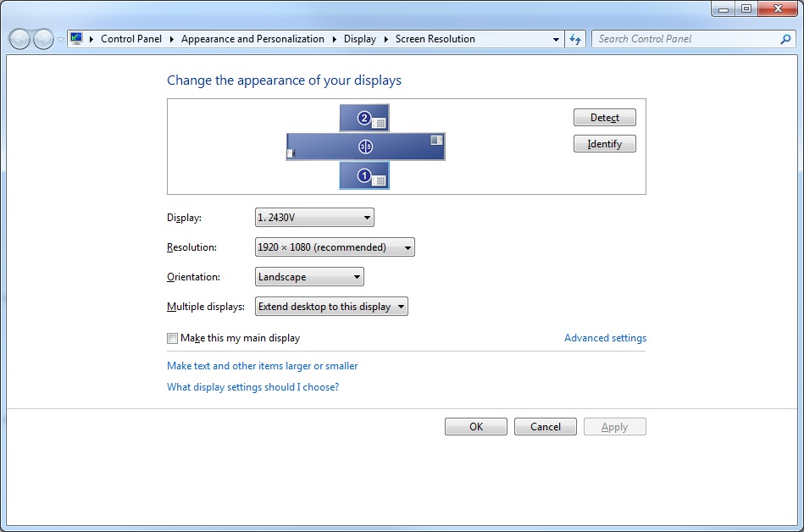Viewport: 804px width, 532px height.
Task: Open Advanced settings link
Action: (605, 338)
